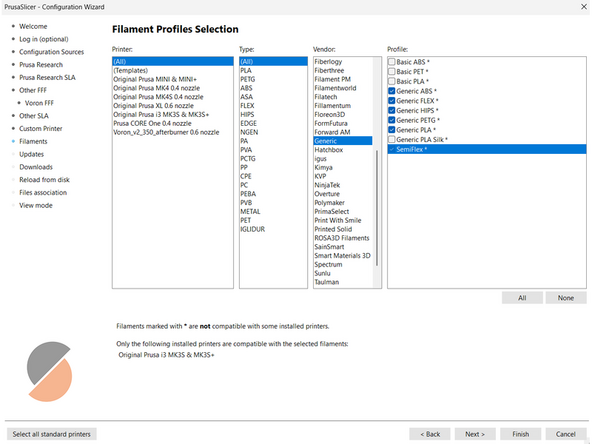This screenshot has width=592, height=444.
Task: Open the Other SLA page
Action: pyautogui.click(x=34, y=116)
